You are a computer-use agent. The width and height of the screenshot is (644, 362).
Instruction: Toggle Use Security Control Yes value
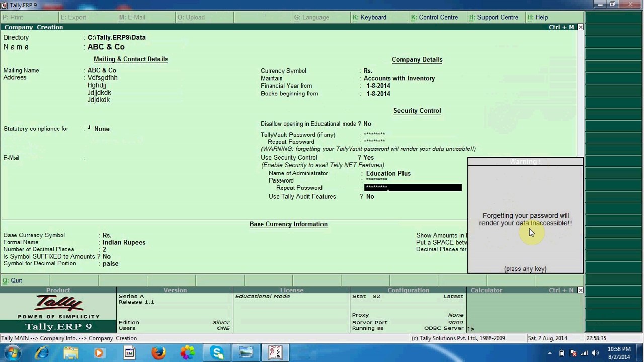pos(369,158)
